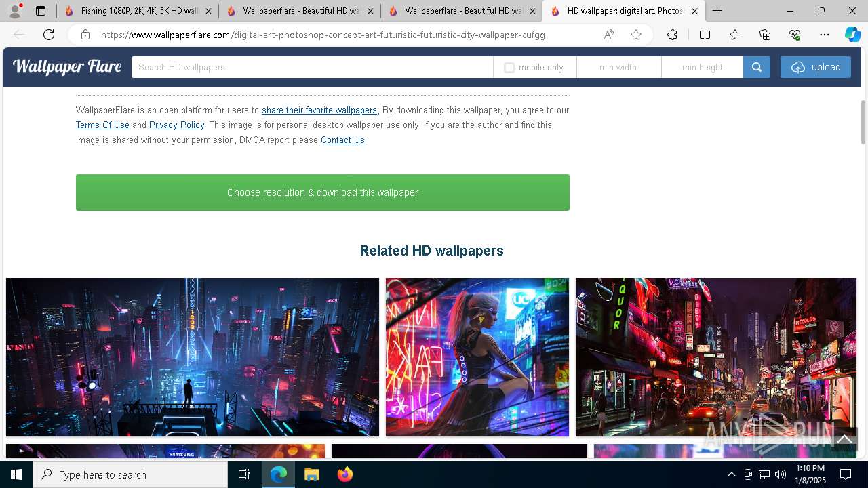Open Firefox from taskbar

click(x=344, y=474)
